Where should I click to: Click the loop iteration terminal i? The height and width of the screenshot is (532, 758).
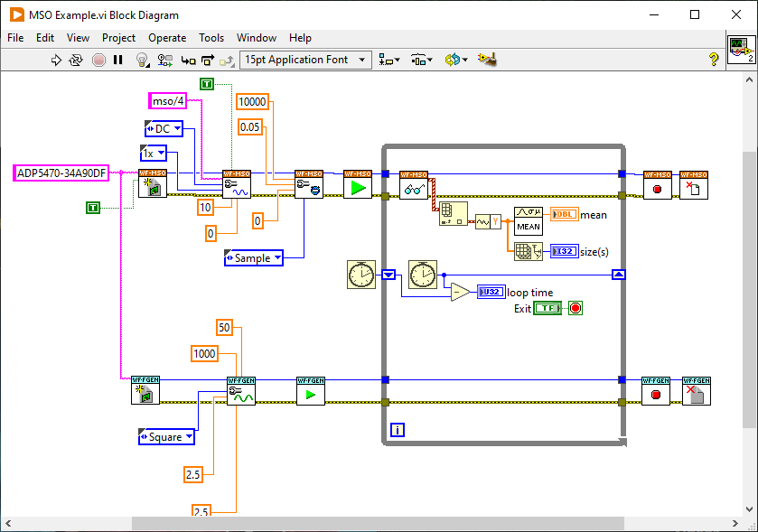(398, 430)
